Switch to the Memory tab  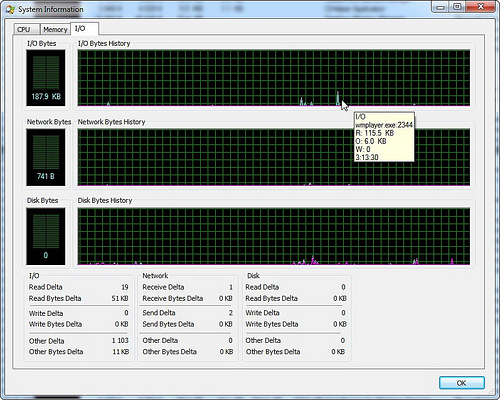pos(55,29)
